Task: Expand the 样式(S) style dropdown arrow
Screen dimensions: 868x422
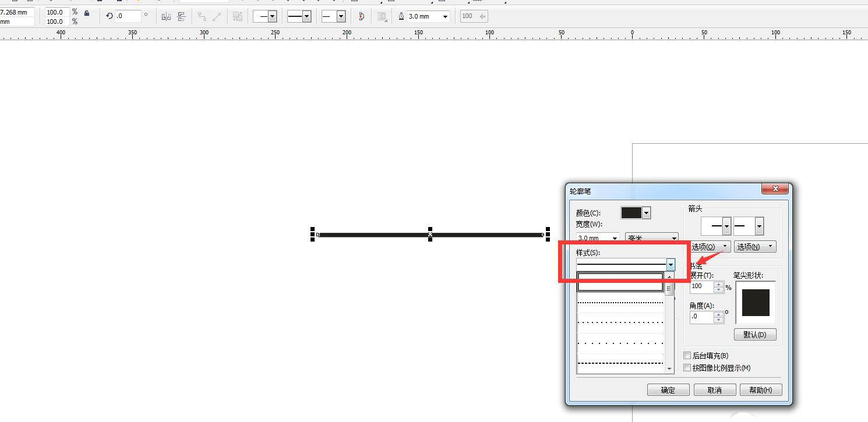Action: point(671,265)
